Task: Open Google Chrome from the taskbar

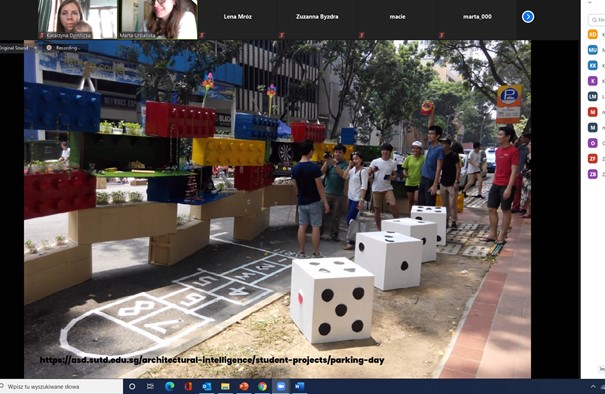Action: click(x=262, y=386)
